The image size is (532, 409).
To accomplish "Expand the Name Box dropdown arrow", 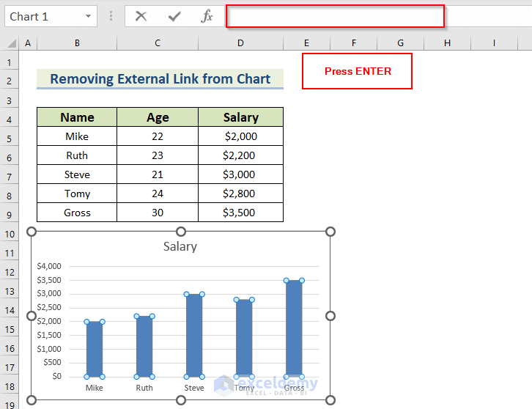I will (88, 16).
